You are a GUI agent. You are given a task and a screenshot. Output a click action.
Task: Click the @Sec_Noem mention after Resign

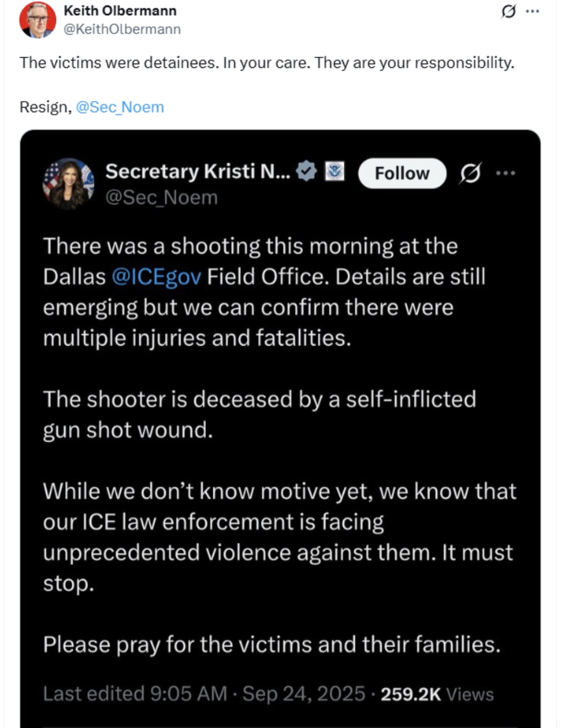120,107
